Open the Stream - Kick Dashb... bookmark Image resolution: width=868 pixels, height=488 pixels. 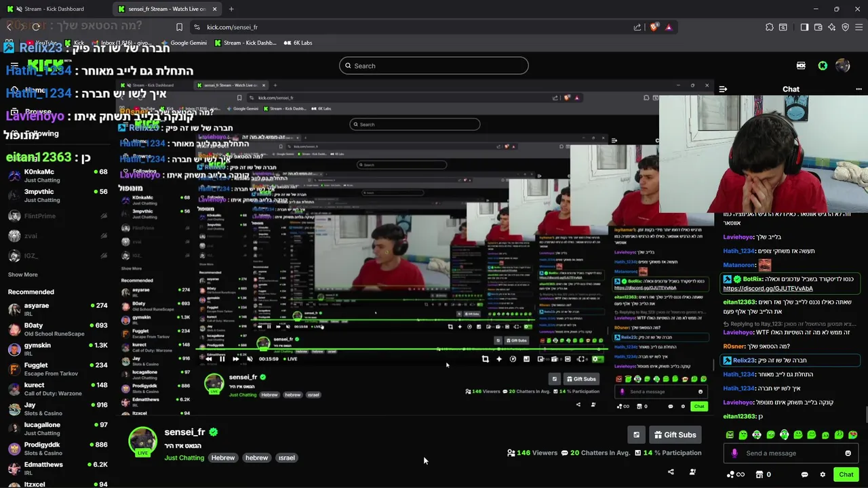click(245, 43)
